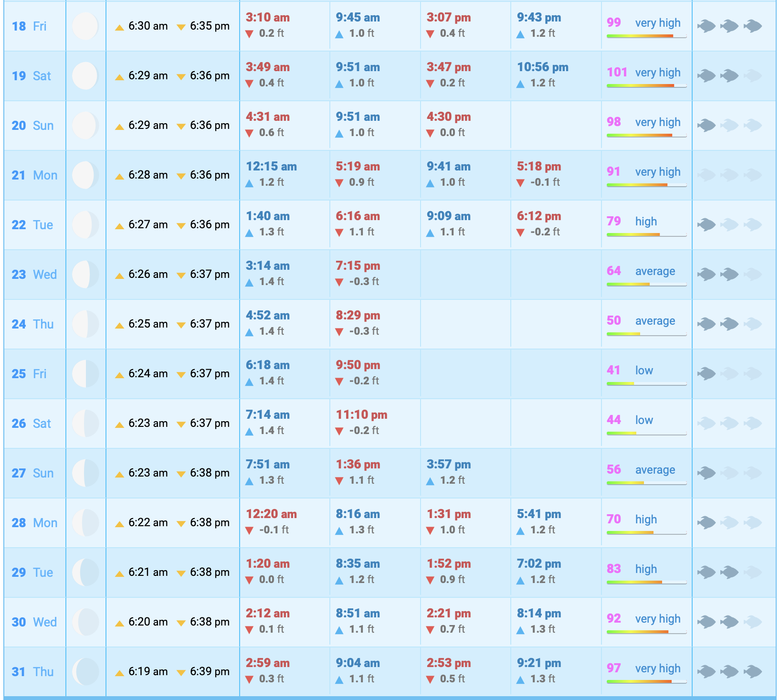Open the 20 Sun date link

(32, 126)
